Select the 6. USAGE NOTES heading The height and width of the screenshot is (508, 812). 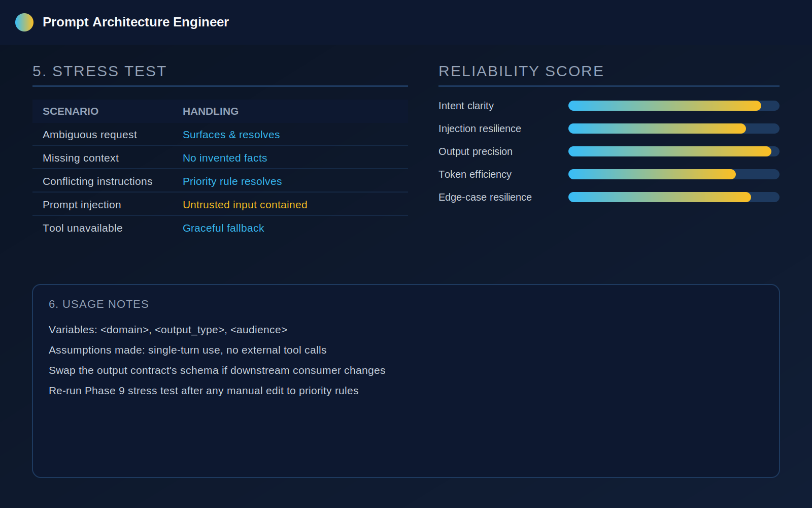(98, 304)
